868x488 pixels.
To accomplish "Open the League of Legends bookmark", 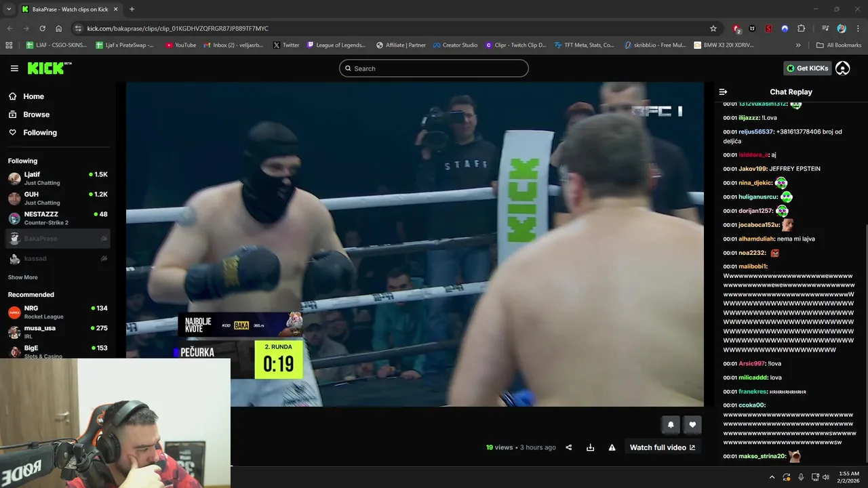I will tap(336, 45).
